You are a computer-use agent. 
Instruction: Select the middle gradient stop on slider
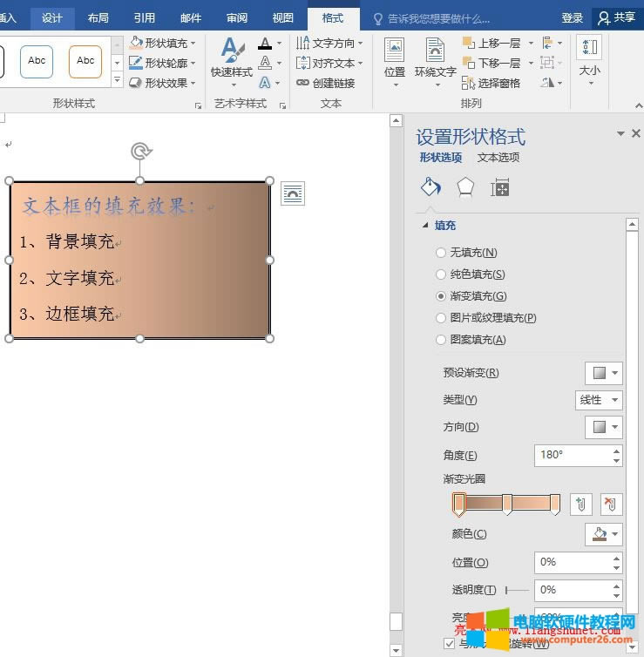coord(507,504)
